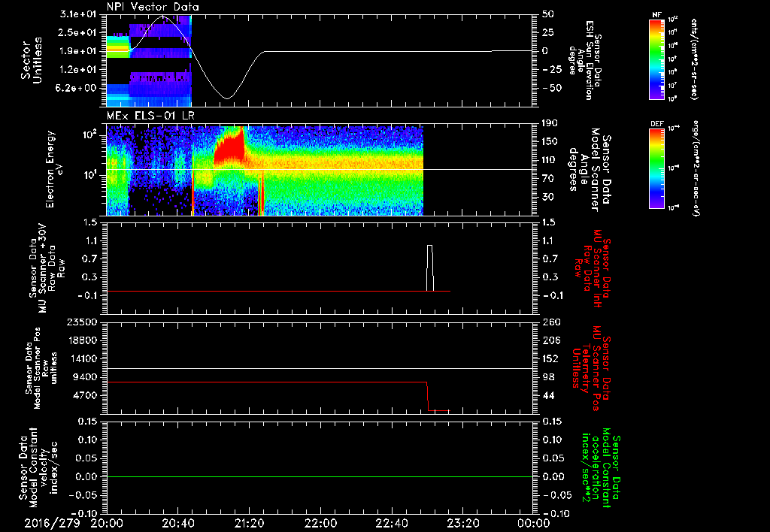
Task: Click the '22:40' time axis label
Action: [391, 523]
